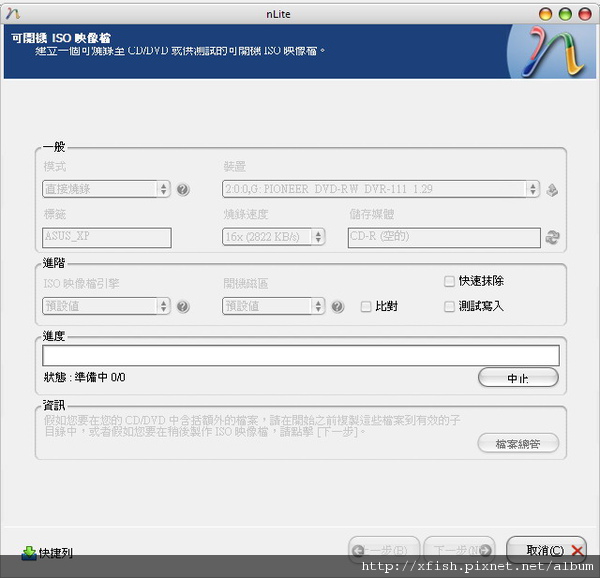Click the 取消(C) cancel button
Screen dimensions: 600x578
(x=546, y=550)
